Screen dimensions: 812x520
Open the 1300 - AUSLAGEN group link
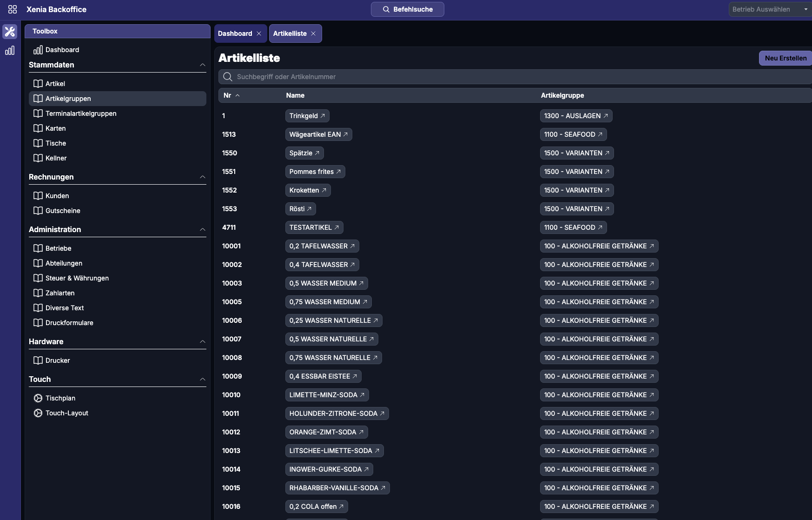click(575, 116)
